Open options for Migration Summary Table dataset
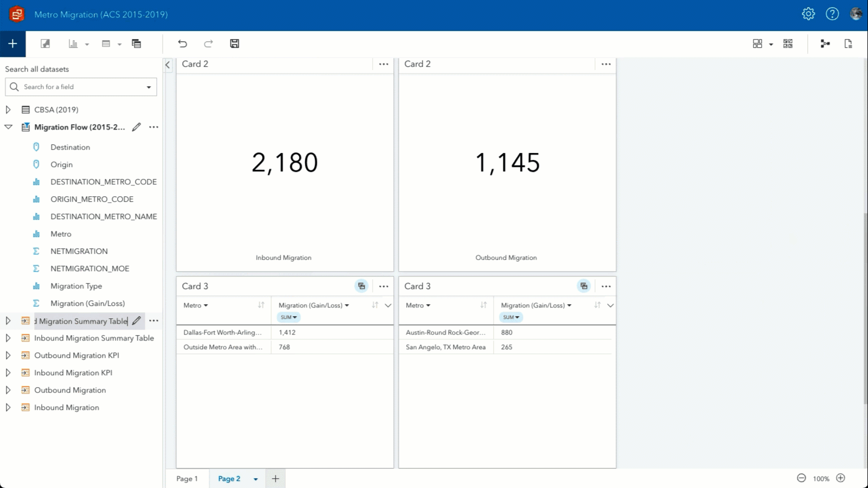 click(x=154, y=321)
